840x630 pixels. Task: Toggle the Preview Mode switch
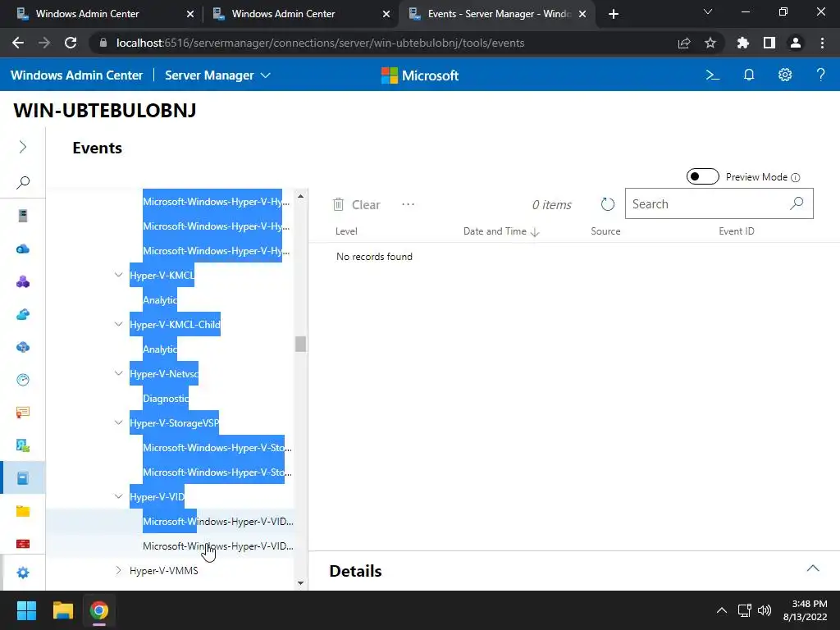[702, 176]
